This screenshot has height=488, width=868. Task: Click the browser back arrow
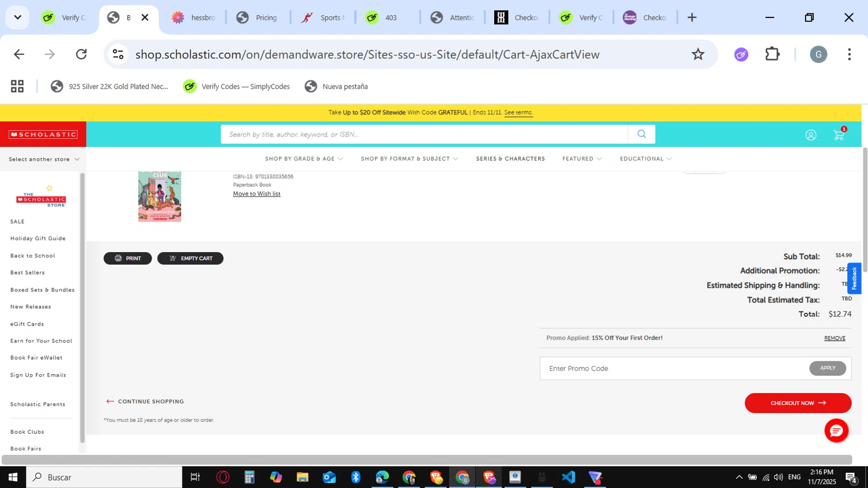(19, 54)
